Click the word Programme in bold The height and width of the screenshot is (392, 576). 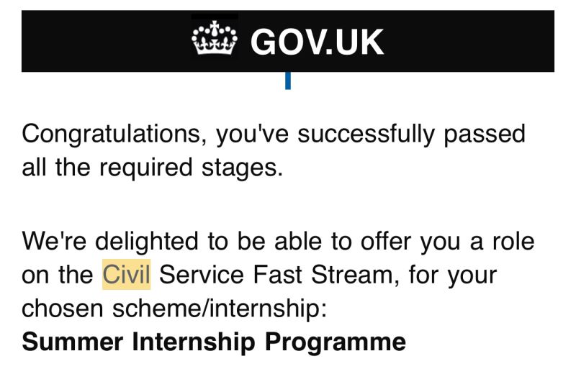coord(336,343)
